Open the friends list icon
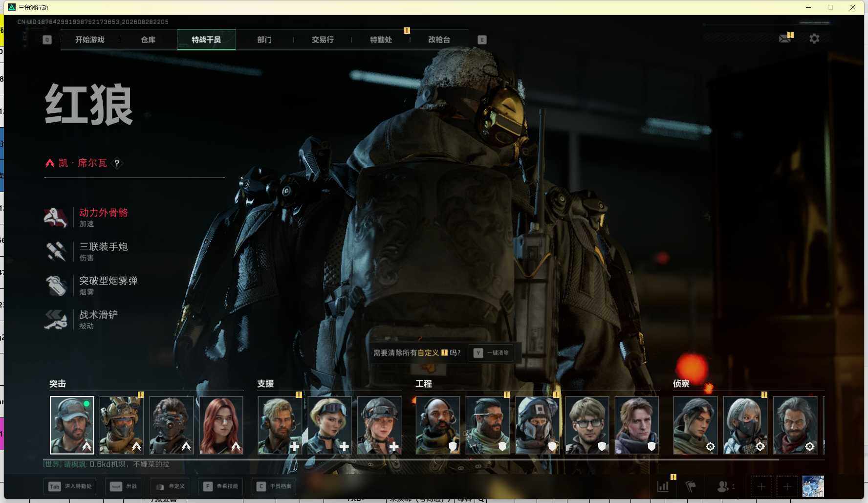Image resolution: width=868 pixels, height=503 pixels. pyautogui.click(x=723, y=486)
